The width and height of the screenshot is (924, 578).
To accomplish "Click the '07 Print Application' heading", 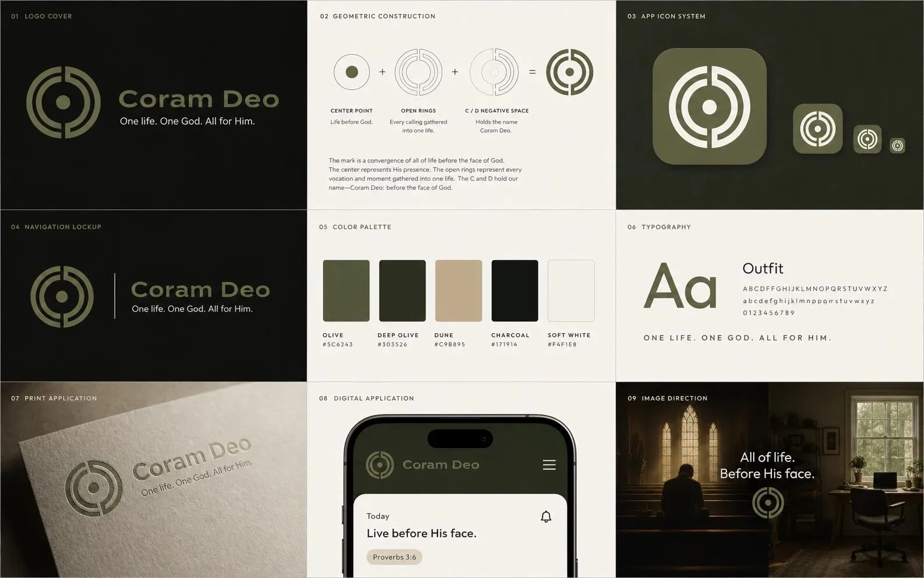I will pyautogui.click(x=54, y=399).
